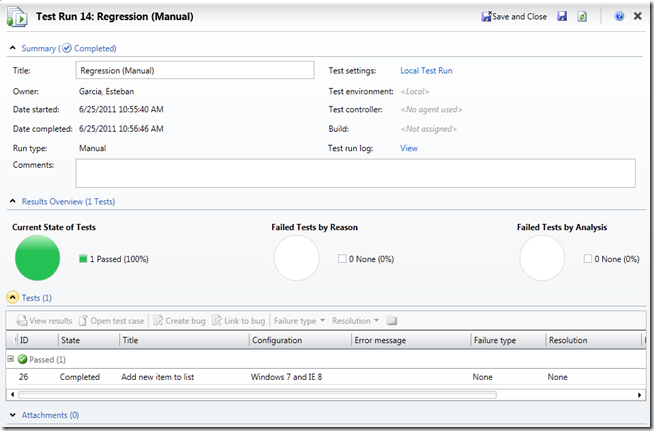Click the green Refresh icon in header
This screenshot has height=431, width=654.
point(585,17)
